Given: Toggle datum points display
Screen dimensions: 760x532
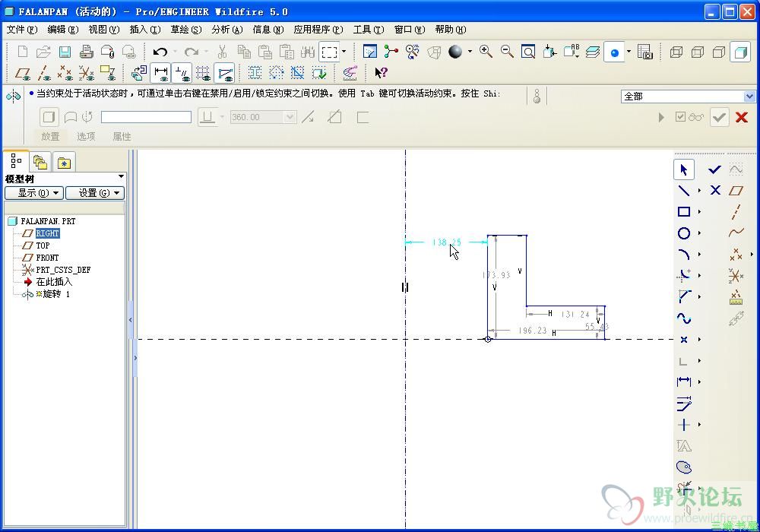Looking at the screenshot, I should coord(65,73).
